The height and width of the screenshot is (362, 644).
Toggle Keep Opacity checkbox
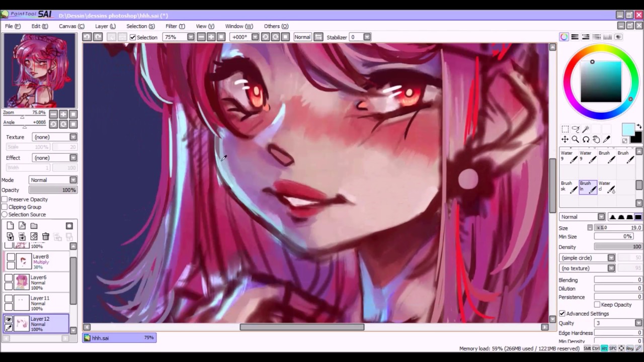(x=597, y=305)
